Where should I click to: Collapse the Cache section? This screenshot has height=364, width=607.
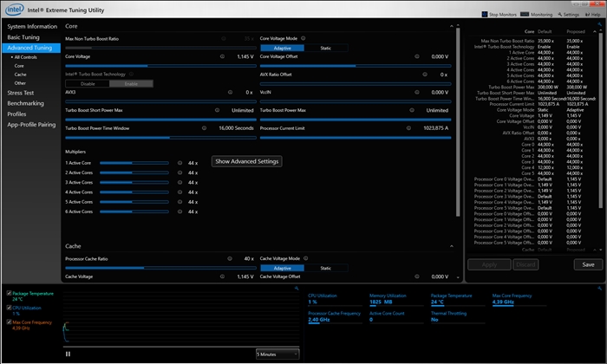[452, 246]
